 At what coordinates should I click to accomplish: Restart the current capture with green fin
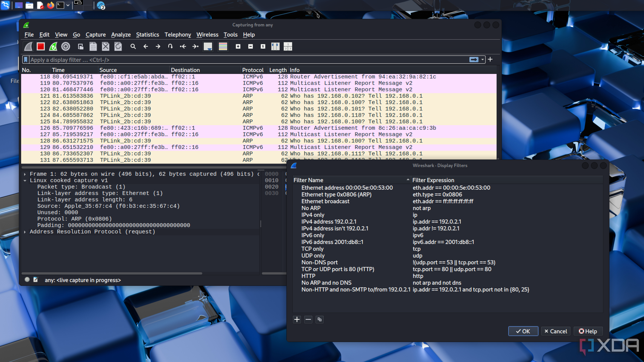pos(53,47)
